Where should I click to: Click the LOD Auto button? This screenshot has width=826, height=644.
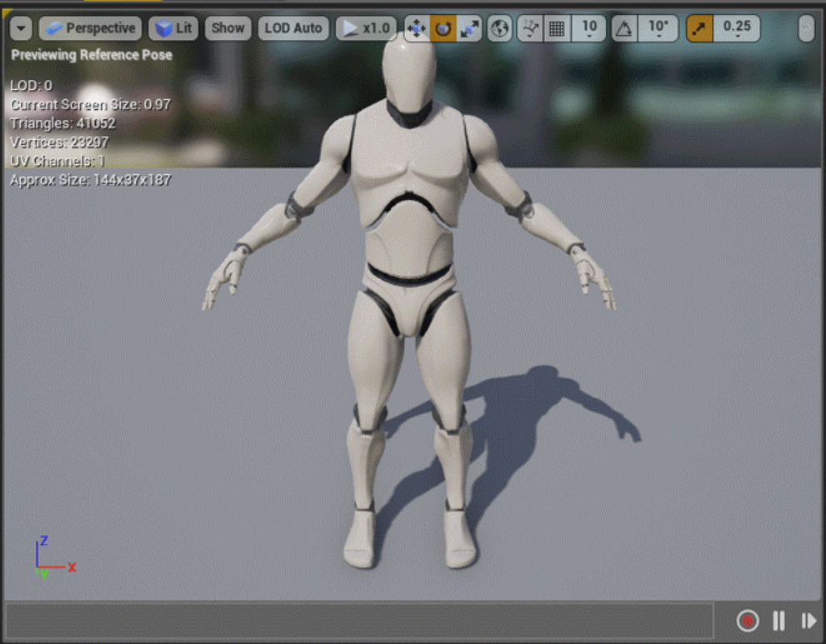coord(293,27)
